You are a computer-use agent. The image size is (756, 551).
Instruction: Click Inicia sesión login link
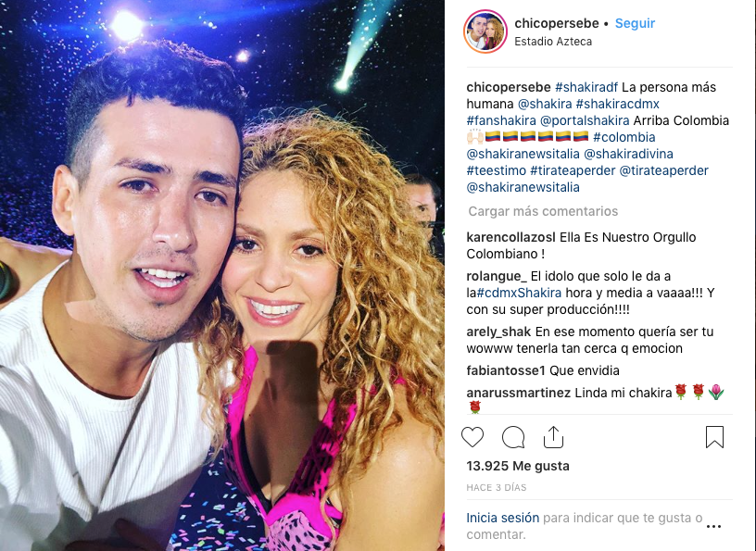pyautogui.click(x=502, y=518)
